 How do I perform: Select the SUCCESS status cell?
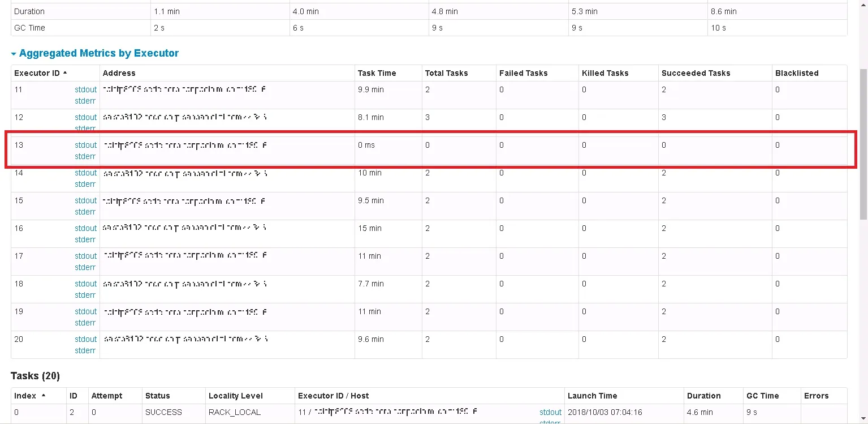coord(163,412)
